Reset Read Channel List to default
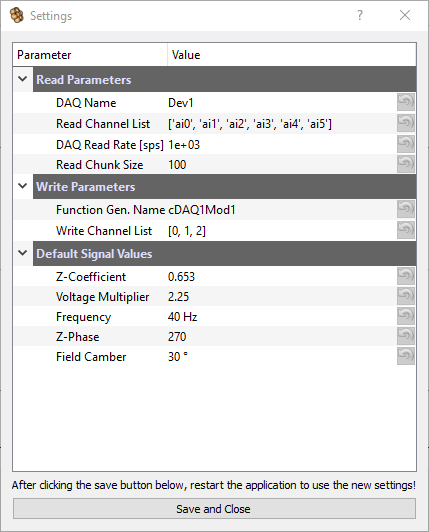The width and height of the screenshot is (429, 532). coord(406,123)
